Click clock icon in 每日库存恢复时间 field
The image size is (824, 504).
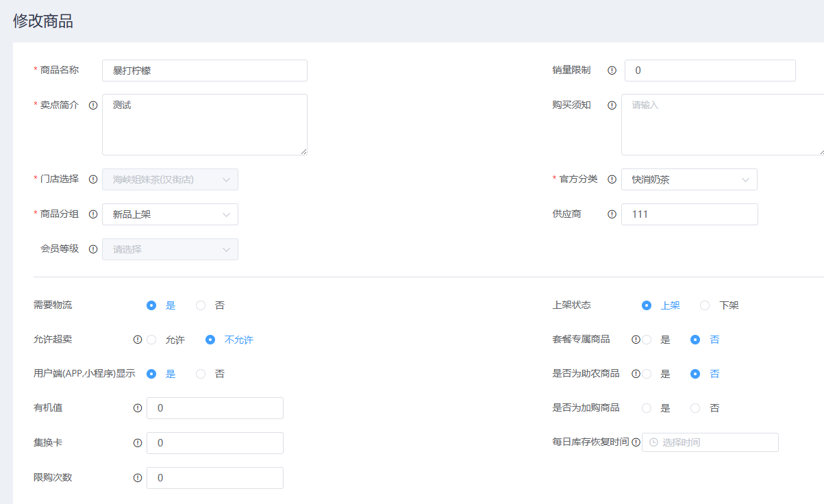click(653, 442)
